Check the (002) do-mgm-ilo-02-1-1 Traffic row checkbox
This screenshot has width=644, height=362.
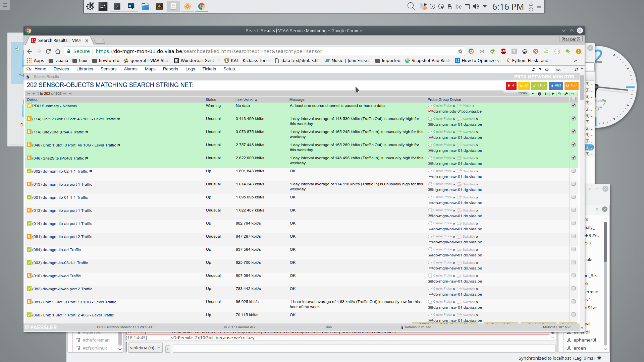[x=574, y=171]
